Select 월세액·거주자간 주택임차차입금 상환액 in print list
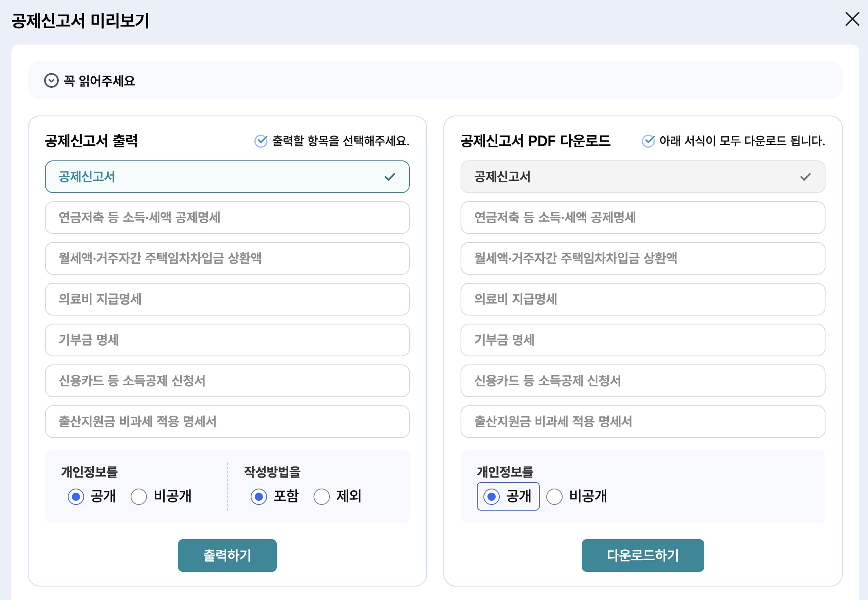The image size is (868, 600). point(227,258)
